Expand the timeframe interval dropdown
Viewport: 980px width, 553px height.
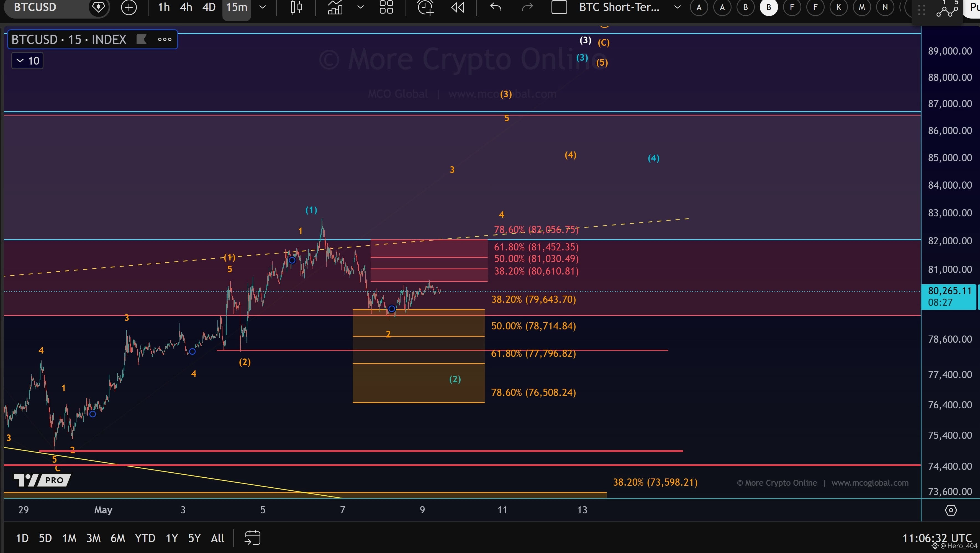click(263, 7)
